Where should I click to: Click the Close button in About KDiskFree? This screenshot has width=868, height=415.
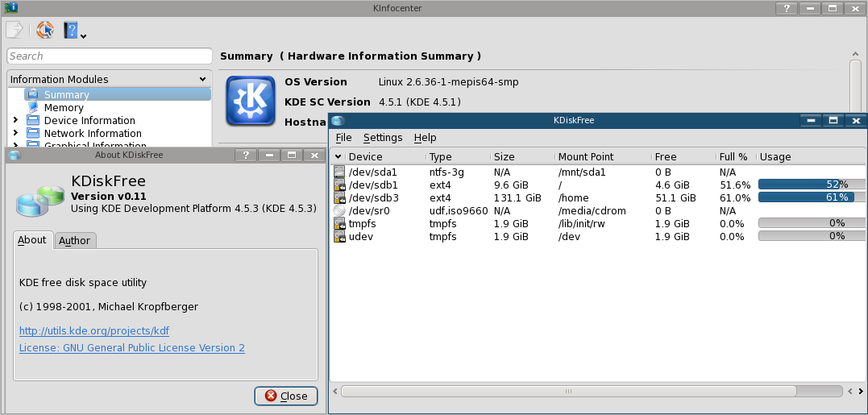(285, 396)
